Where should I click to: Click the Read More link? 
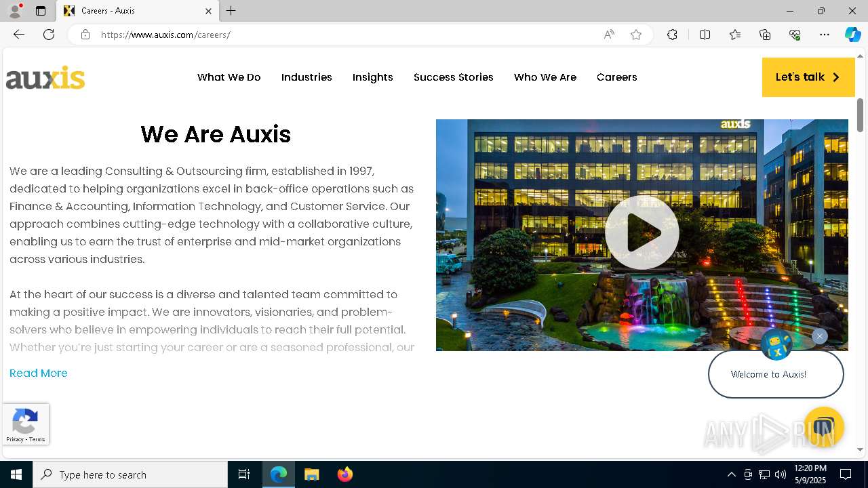39,373
